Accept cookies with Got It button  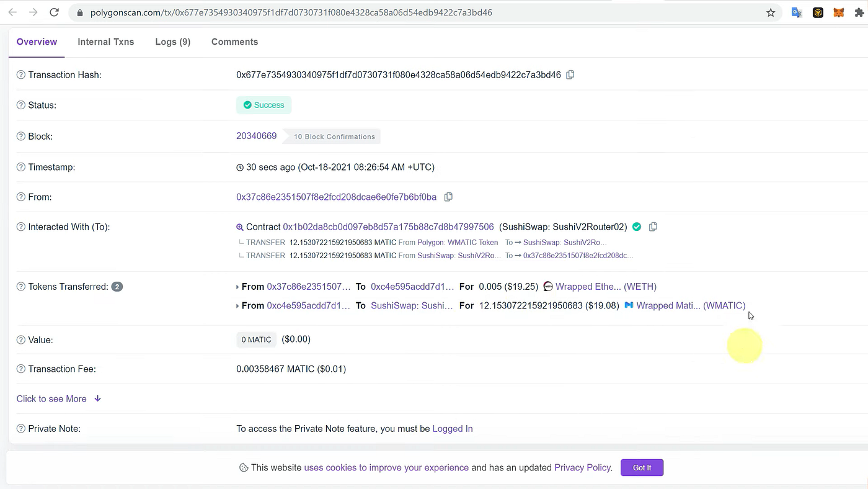pyautogui.click(x=642, y=468)
